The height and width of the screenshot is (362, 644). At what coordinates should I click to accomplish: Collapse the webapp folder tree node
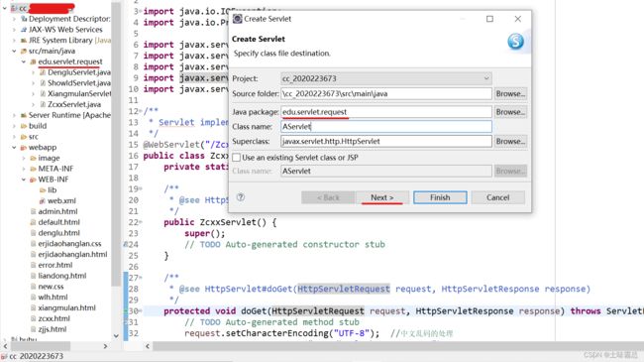click(14, 147)
